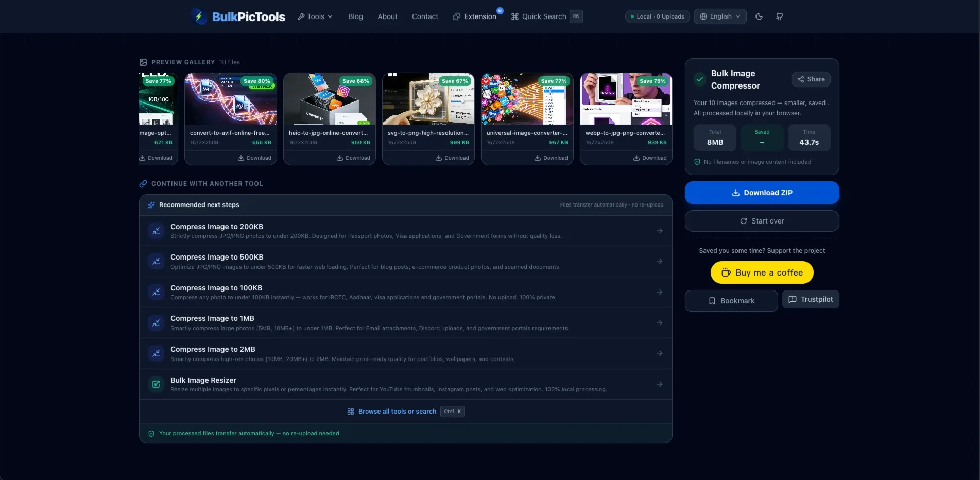
Task: Click Browse all tools or search link
Action: 397,412
